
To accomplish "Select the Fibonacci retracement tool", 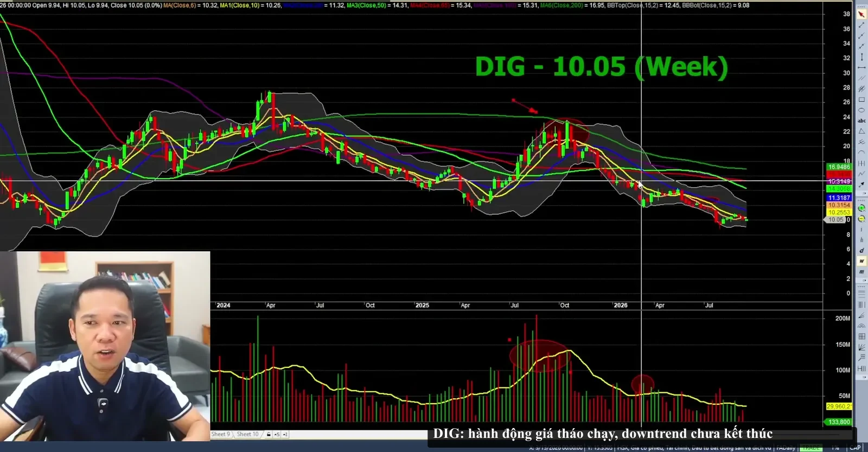I will pos(861,294).
